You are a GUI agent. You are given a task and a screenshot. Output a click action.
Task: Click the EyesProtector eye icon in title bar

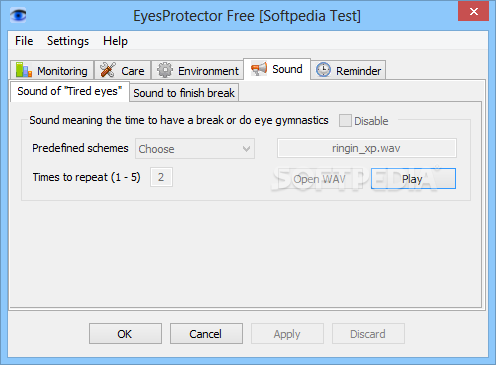(x=18, y=15)
